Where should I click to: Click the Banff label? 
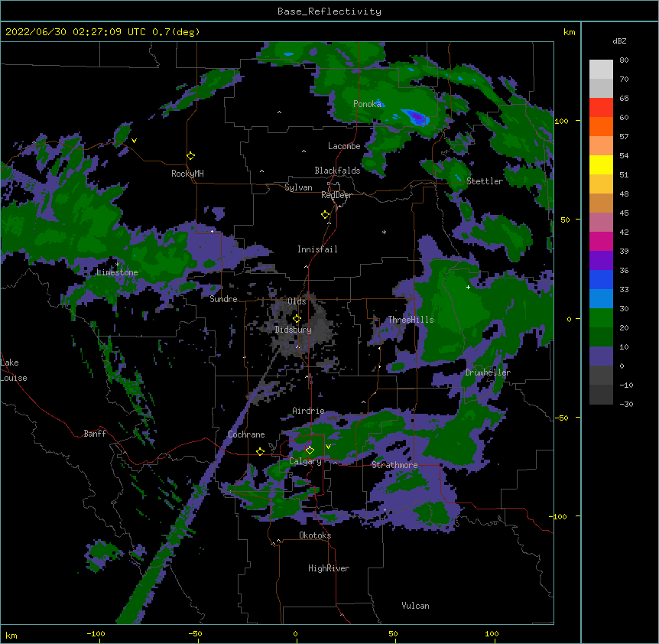(95, 434)
